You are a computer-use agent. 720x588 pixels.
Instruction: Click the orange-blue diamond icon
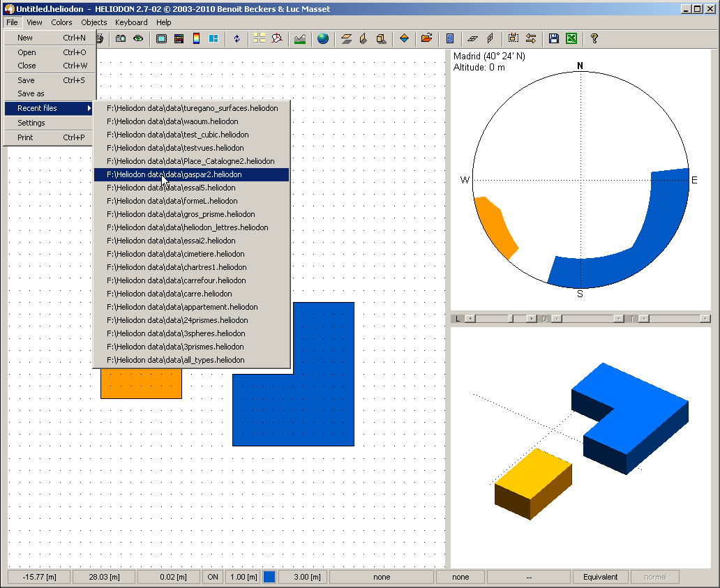click(404, 38)
